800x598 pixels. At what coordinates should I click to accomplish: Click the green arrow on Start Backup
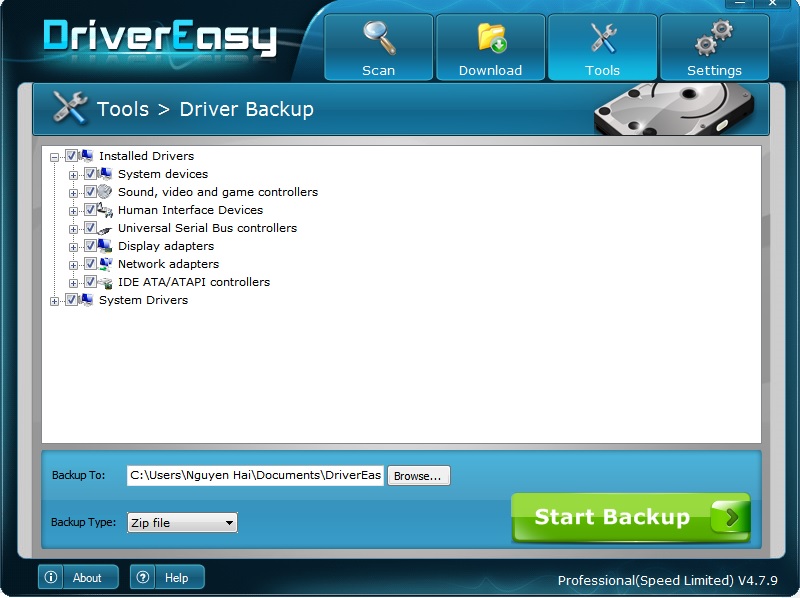[731, 517]
